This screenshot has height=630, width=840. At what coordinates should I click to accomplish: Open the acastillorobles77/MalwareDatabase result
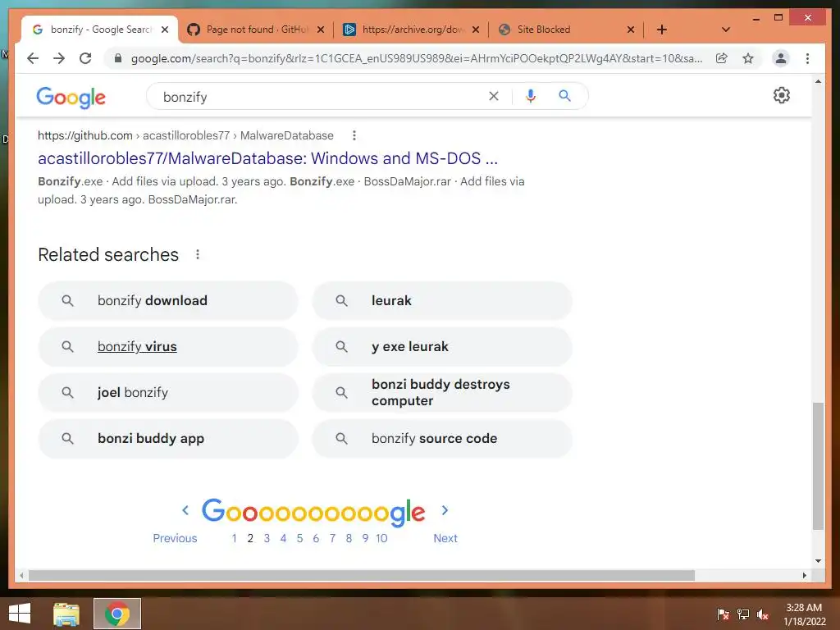pyautogui.click(x=268, y=158)
